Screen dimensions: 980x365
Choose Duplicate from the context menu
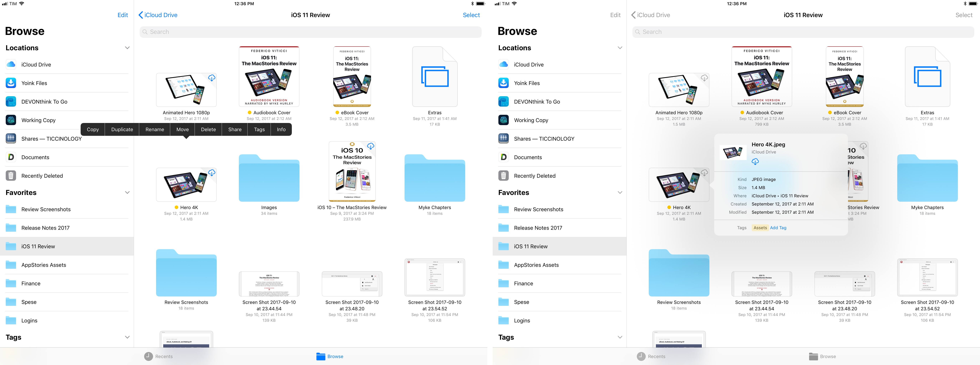[x=122, y=130]
